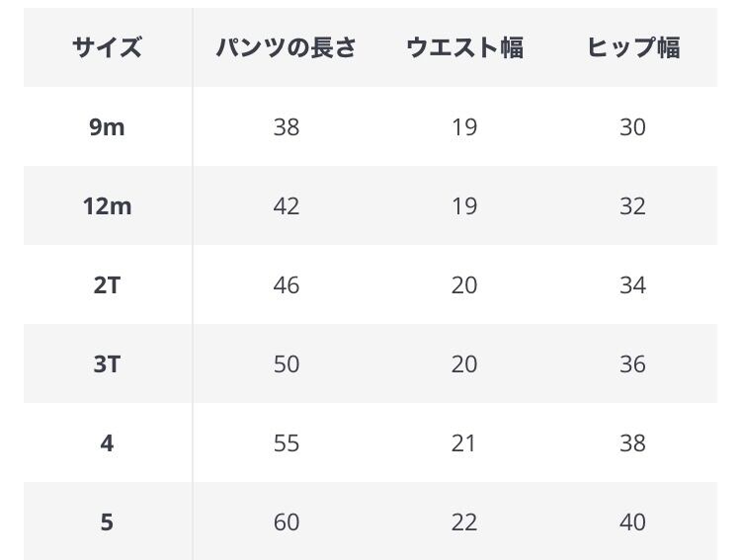Viewport: 741px width, 560px height.
Task: Select the ヒップ幅 header cell
Action: click(x=633, y=47)
